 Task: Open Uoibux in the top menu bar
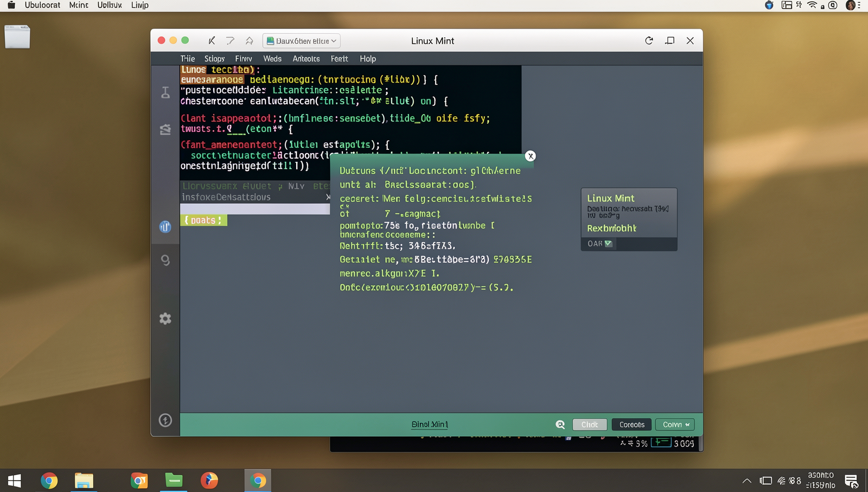click(x=110, y=5)
